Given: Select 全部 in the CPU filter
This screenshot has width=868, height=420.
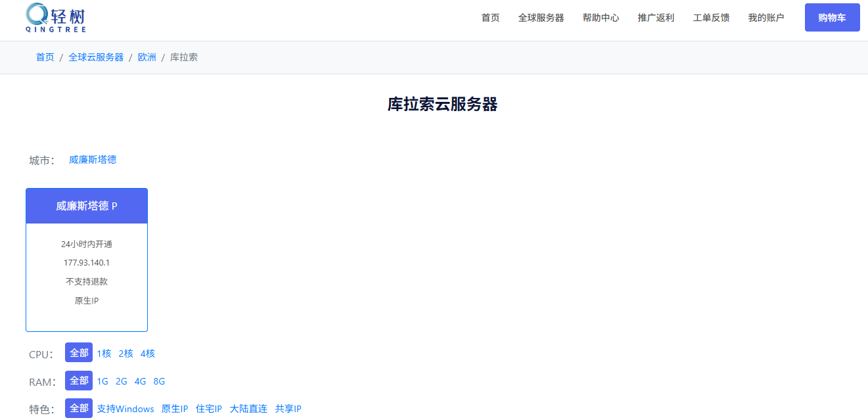Looking at the screenshot, I should click(79, 353).
